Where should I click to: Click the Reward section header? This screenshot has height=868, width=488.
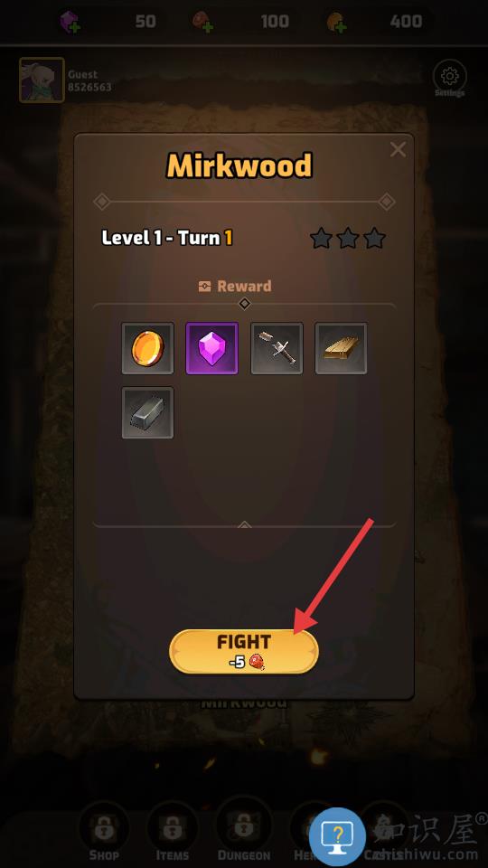point(235,287)
